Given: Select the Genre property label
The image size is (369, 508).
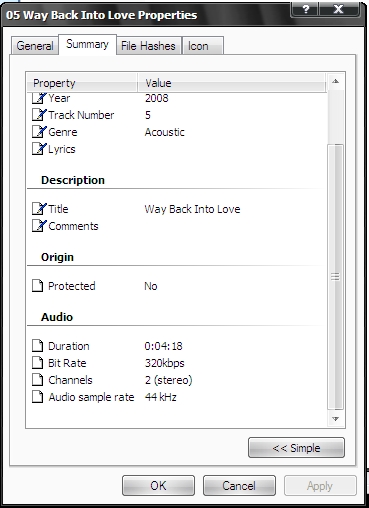Looking at the screenshot, I should [63, 132].
